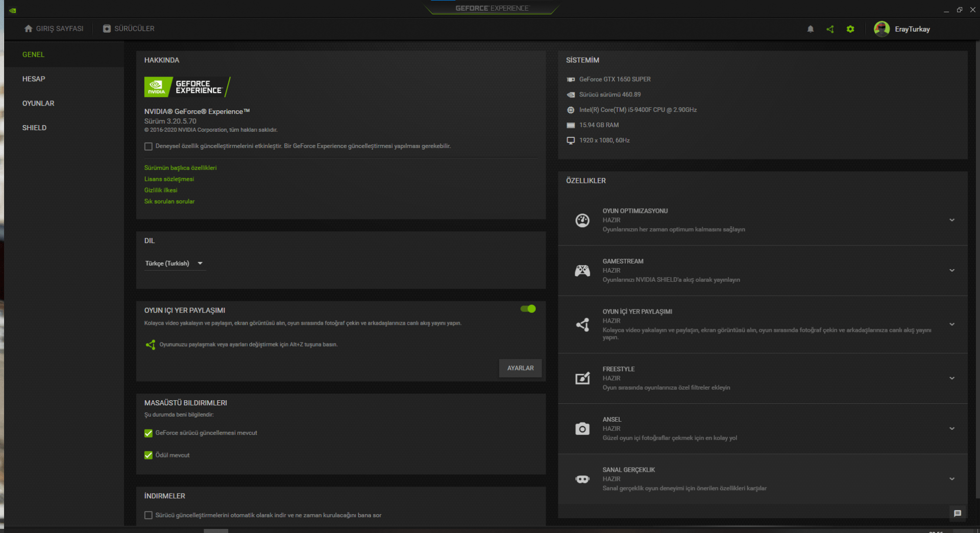Uncheck GeForce sürücü güncellemesi mevcut
This screenshot has height=533, width=980.
(x=149, y=433)
